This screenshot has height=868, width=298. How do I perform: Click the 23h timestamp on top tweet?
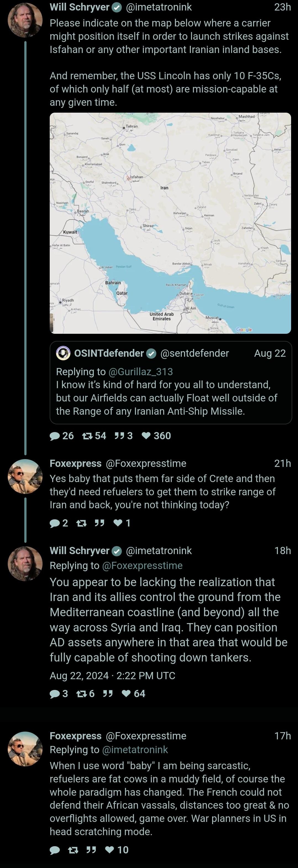pyautogui.click(x=283, y=7)
